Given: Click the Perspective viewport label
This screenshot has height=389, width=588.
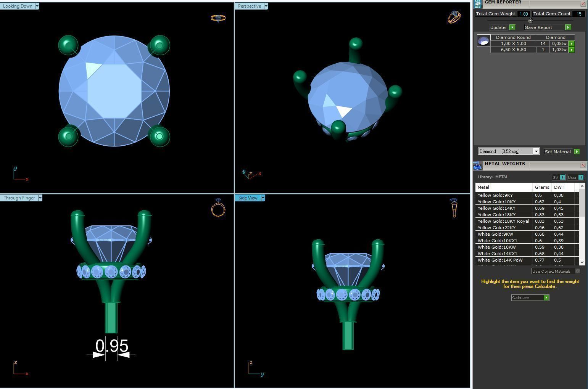Looking at the screenshot, I should tap(250, 6).
